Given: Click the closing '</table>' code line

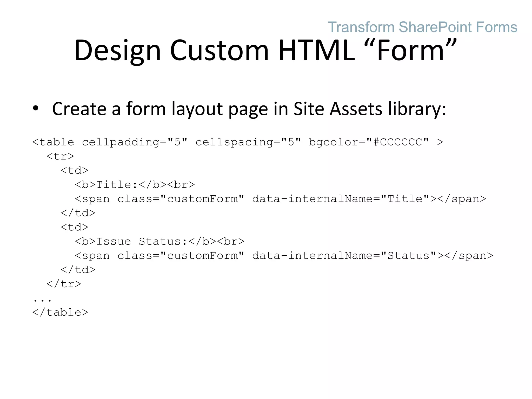Looking at the screenshot, I should [x=60, y=312].
